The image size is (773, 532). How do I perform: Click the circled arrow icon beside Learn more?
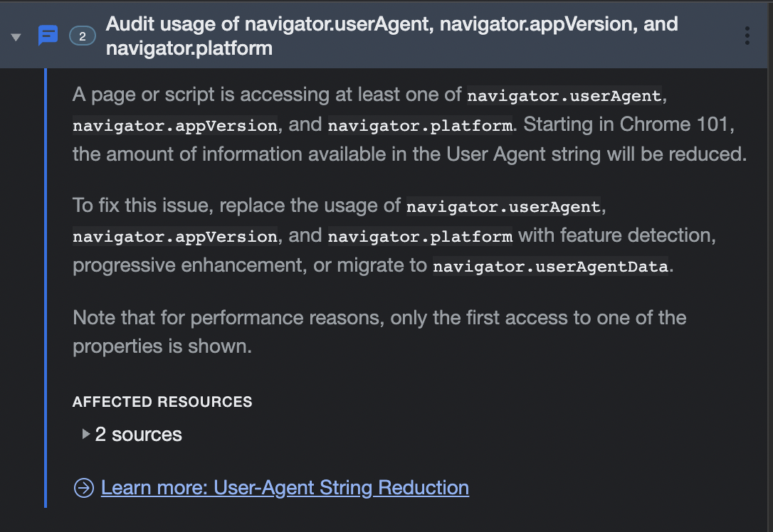84,488
